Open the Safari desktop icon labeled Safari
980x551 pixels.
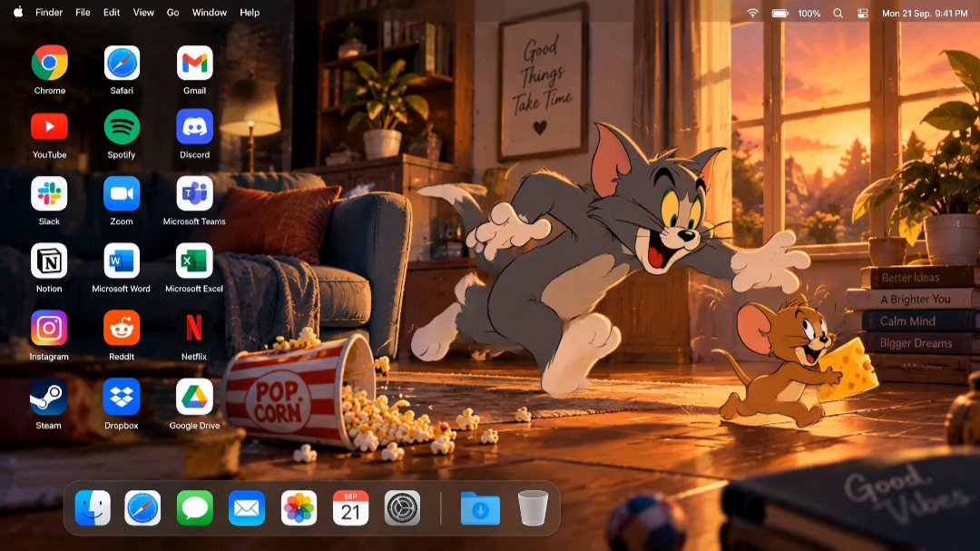click(122, 63)
